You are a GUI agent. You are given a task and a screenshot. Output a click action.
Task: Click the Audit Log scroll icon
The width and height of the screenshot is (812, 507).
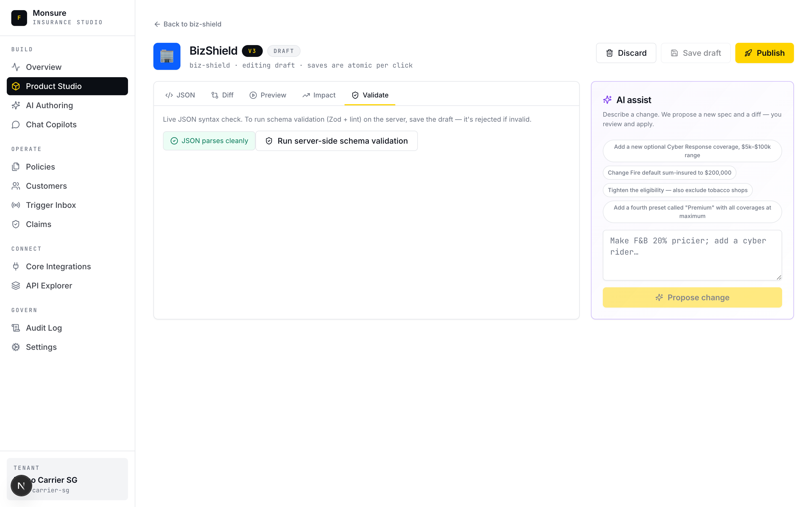(x=16, y=328)
